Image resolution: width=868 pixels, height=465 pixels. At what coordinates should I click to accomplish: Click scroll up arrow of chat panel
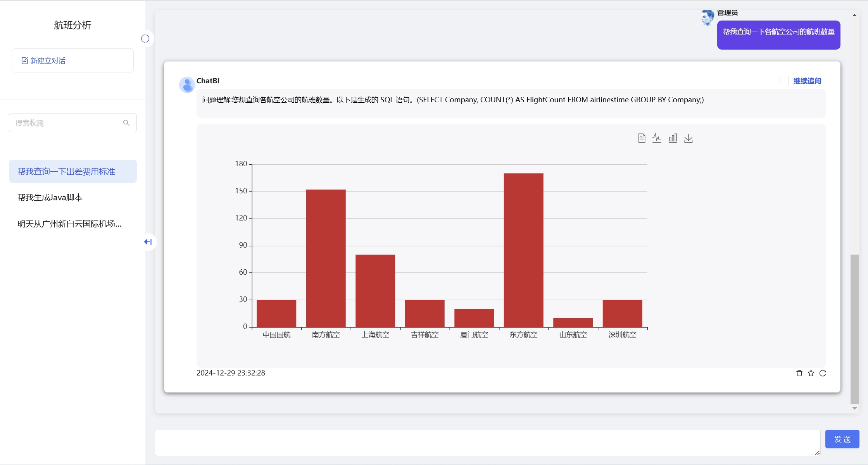tap(854, 15)
